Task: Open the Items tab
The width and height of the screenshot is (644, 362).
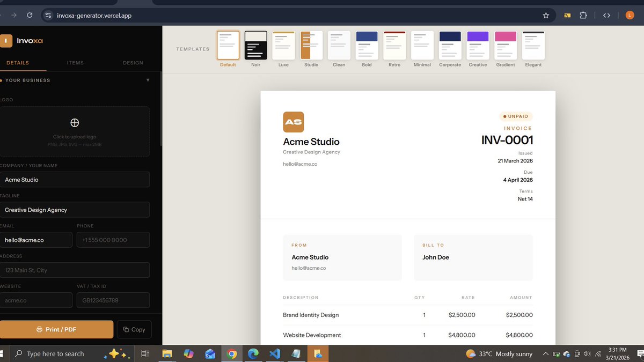Action: (75, 63)
